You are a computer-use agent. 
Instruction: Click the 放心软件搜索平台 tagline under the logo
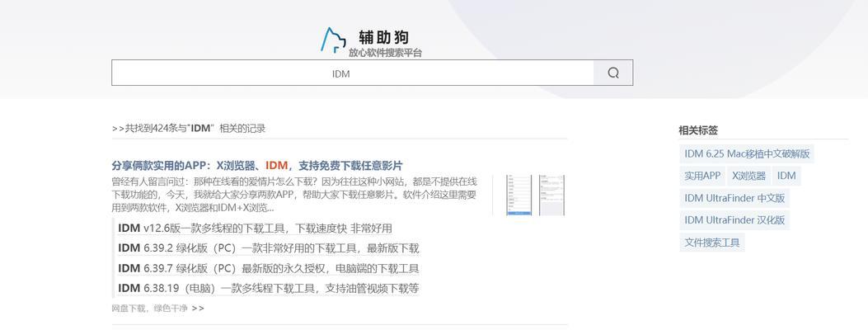pyautogui.click(x=385, y=53)
